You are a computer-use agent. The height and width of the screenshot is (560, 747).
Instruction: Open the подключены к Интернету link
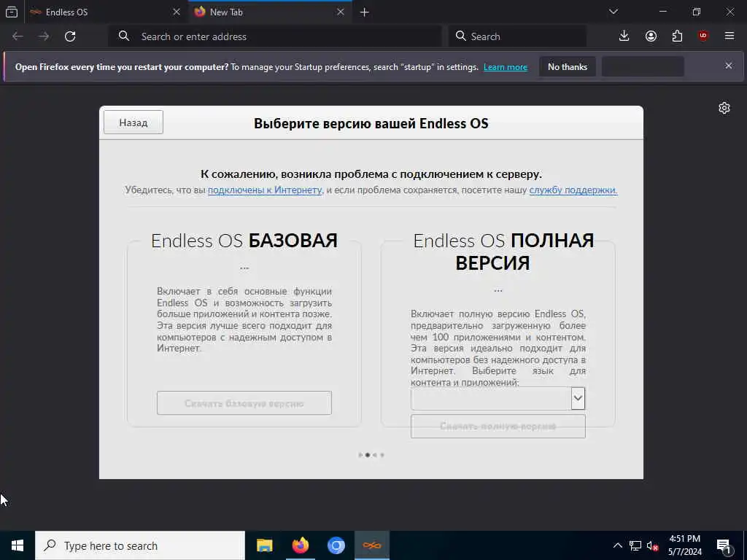click(x=265, y=190)
